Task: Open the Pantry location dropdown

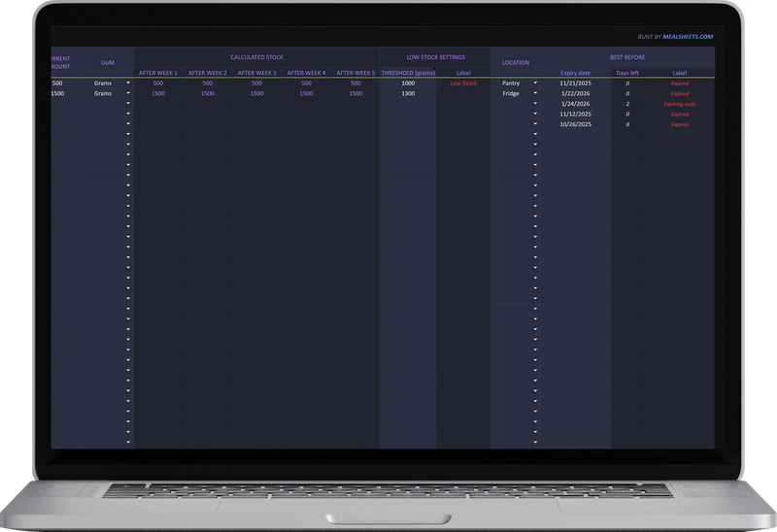Action: tap(535, 83)
